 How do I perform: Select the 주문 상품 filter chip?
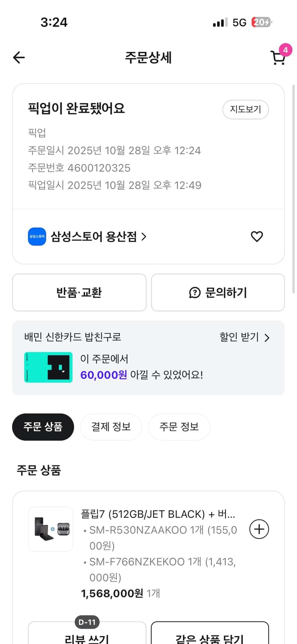point(42,427)
